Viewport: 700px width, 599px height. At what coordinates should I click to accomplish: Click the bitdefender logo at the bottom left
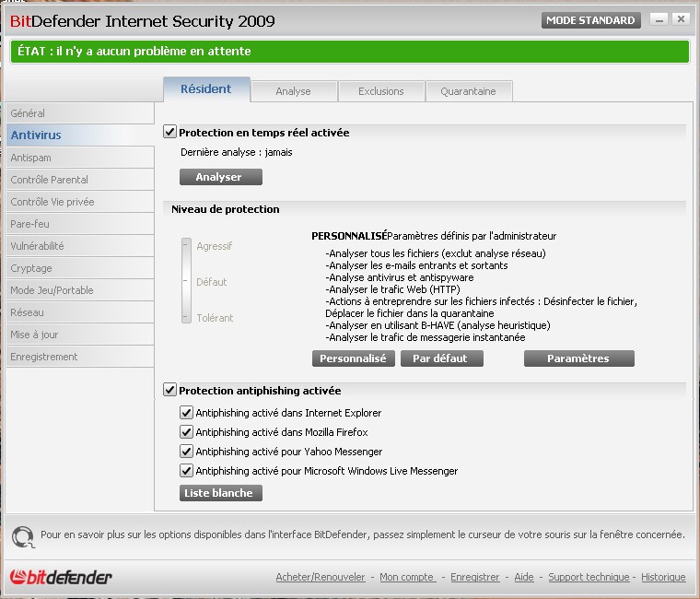(61, 577)
